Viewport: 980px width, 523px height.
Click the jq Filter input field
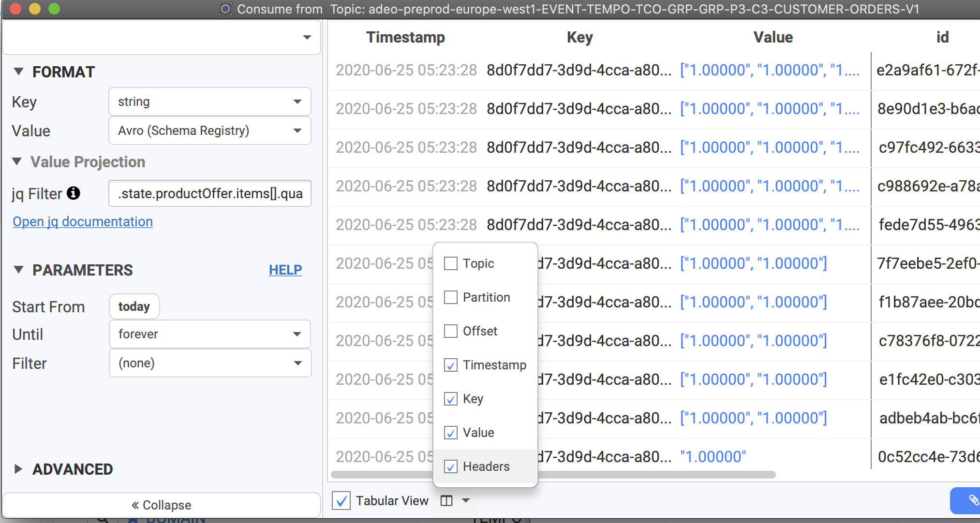coord(209,193)
